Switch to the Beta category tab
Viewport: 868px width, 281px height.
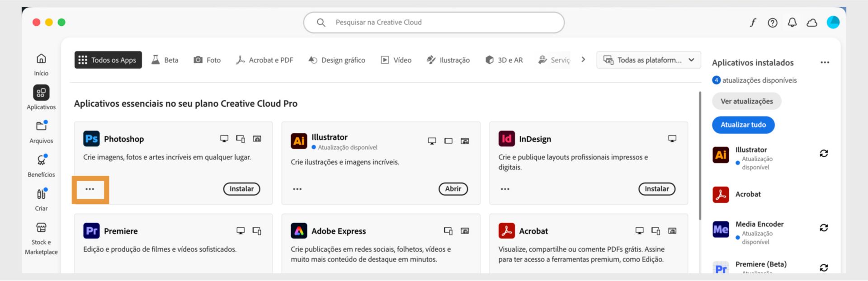[165, 60]
